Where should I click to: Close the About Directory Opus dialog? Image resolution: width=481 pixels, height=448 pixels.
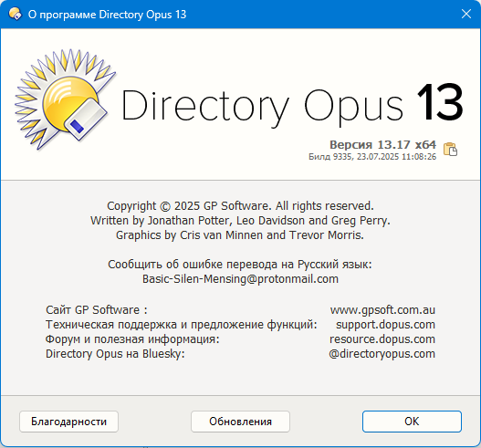466,14
